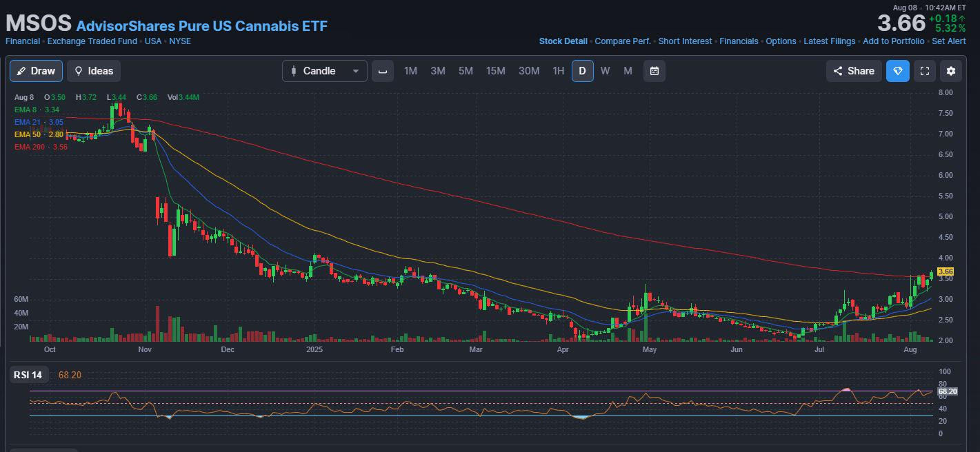Click the candle icon in the chart type selector
Viewport: 980px width, 452px height.
click(294, 71)
